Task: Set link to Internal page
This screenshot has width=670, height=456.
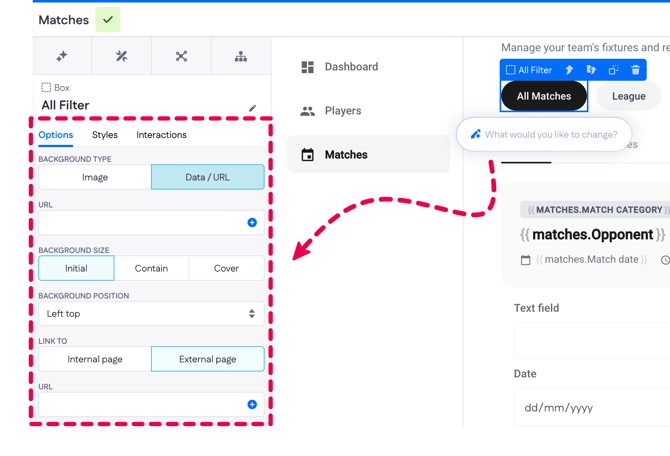Action: pos(95,359)
